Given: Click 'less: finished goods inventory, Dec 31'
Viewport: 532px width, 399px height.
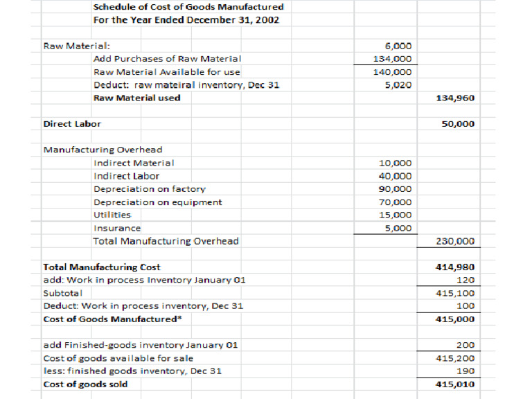Looking at the screenshot, I should 132,371.
